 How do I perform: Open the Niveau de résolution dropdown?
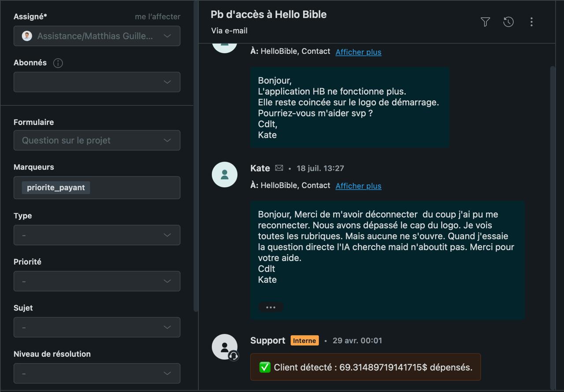pos(97,373)
